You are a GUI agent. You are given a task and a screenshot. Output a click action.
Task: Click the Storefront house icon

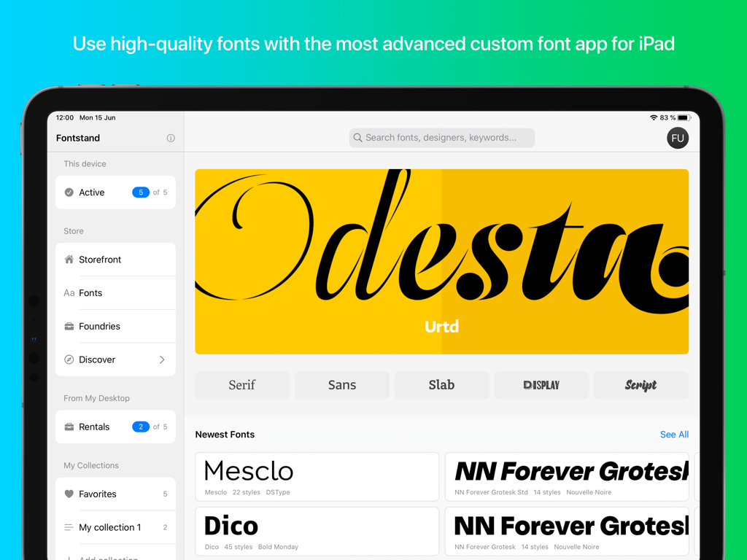tap(69, 260)
